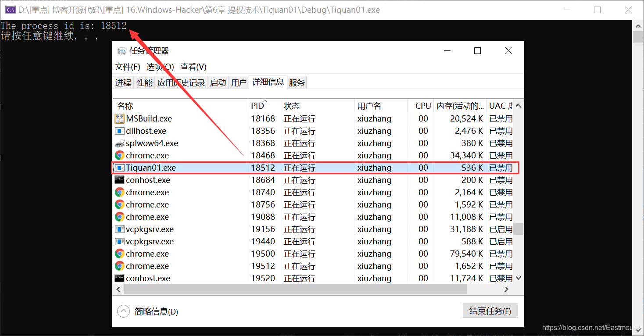Click memory value 20,524 K
Viewport: 644px width, 336px height.
[x=466, y=118]
